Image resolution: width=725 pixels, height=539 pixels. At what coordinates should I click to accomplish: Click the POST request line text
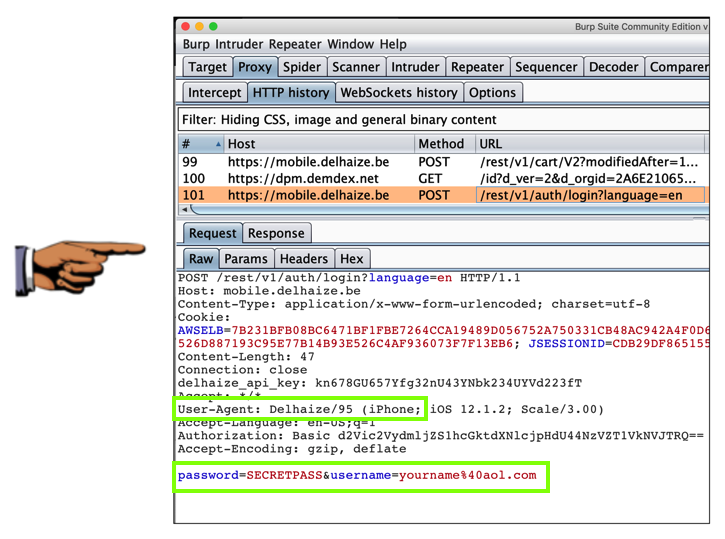pos(349,278)
